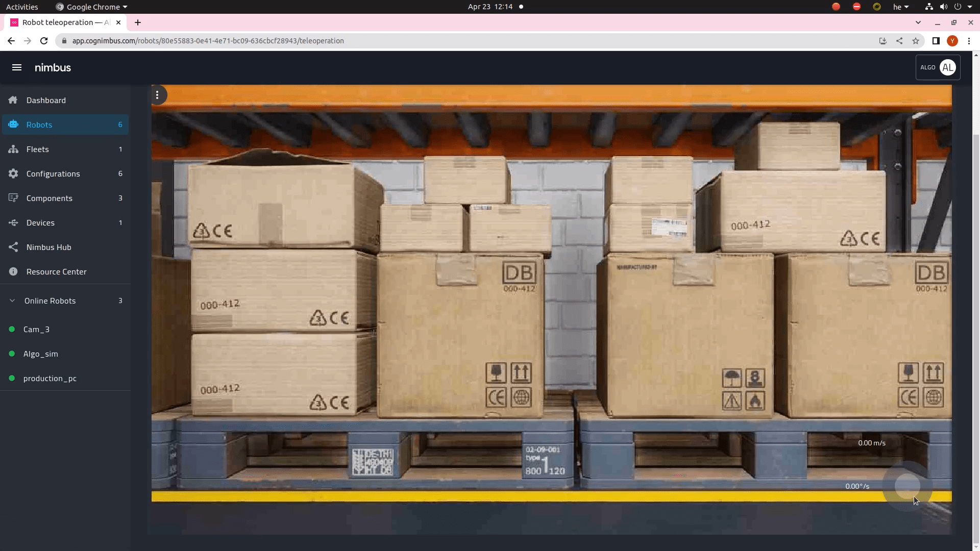
Task: Click the Nimbus Hub share icon
Action: pos(13,247)
